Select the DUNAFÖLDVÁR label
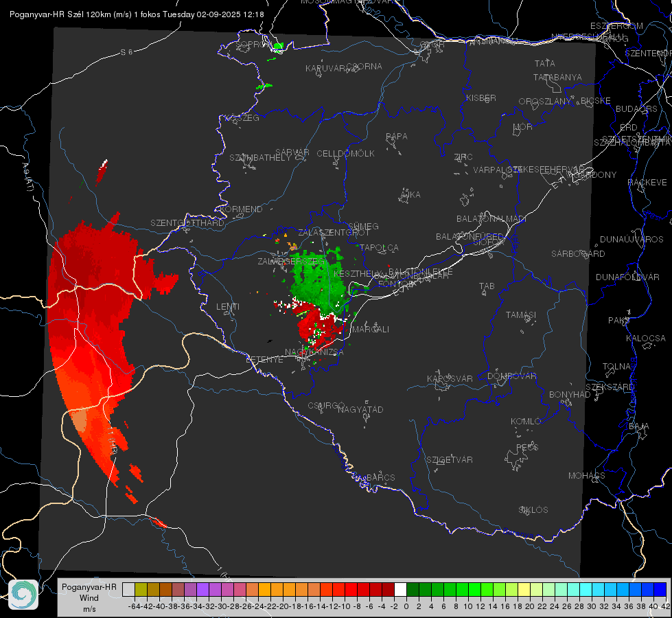The width and height of the screenshot is (672, 618). point(627,277)
